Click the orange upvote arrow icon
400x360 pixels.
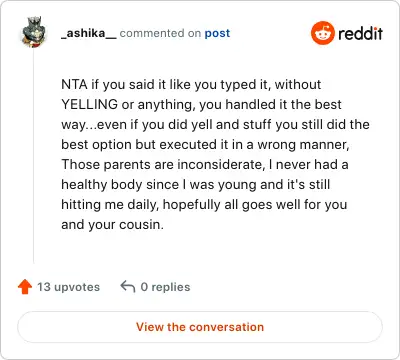(x=25, y=287)
